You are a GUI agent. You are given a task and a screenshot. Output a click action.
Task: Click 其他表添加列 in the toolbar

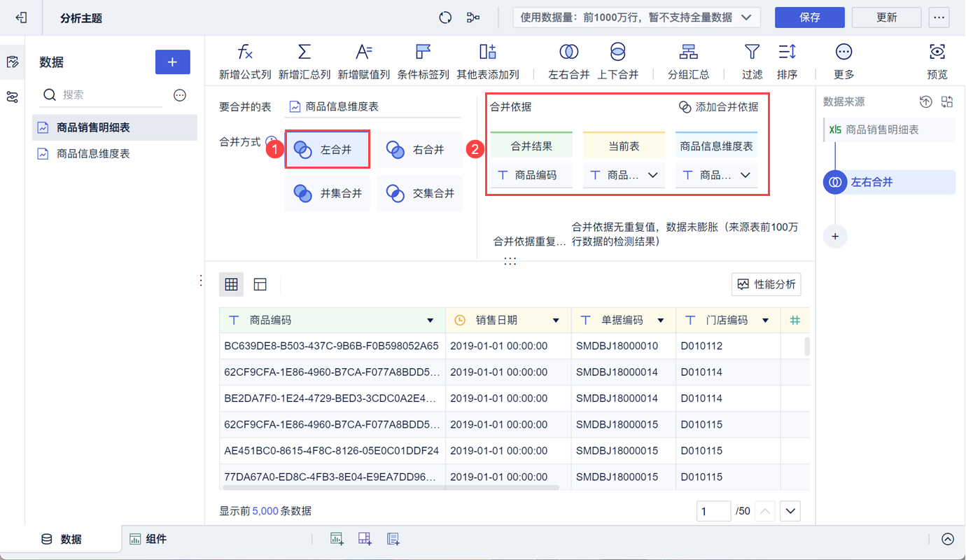click(x=488, y=62)
